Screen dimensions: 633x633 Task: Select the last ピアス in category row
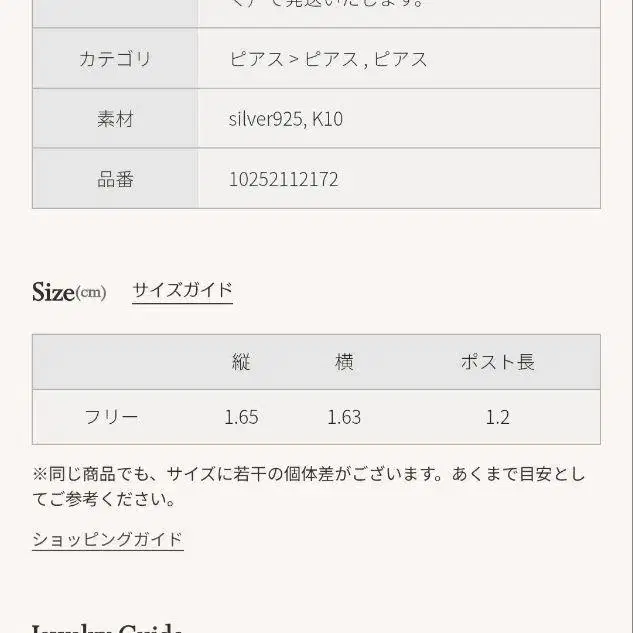point(401,59)
